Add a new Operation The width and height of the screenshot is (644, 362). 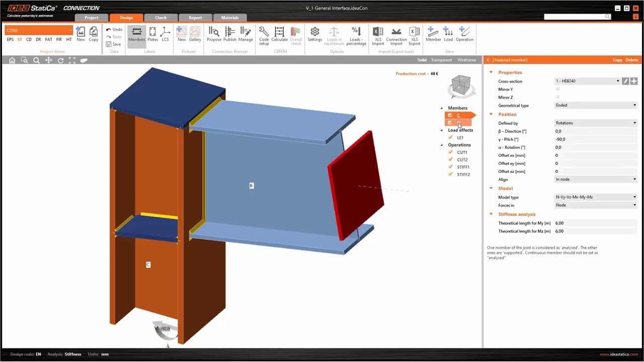(464, 34)
